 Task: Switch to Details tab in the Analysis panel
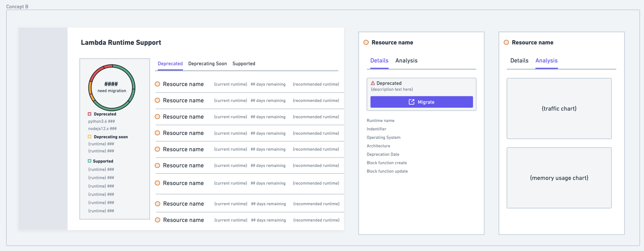coord(519,60)
